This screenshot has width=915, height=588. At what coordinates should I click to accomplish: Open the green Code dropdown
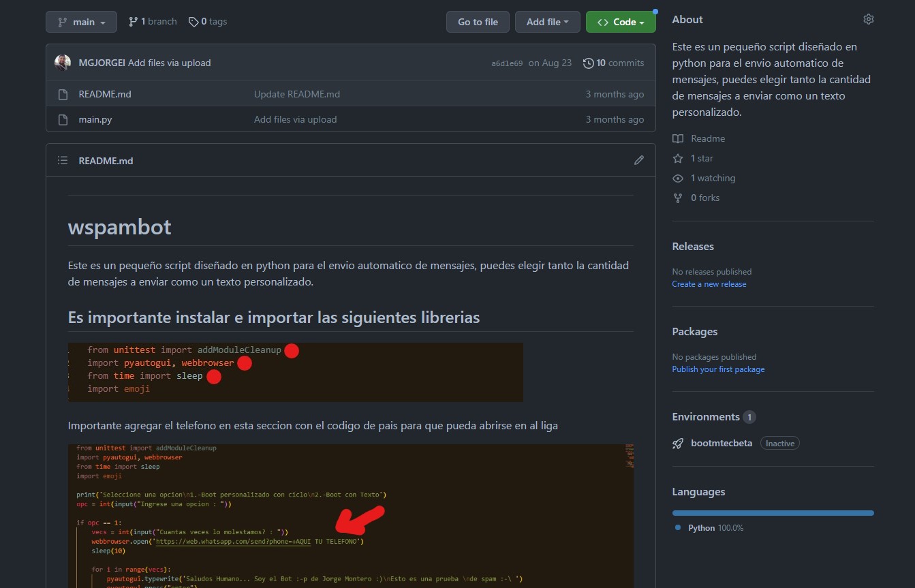tap(621, 22)
